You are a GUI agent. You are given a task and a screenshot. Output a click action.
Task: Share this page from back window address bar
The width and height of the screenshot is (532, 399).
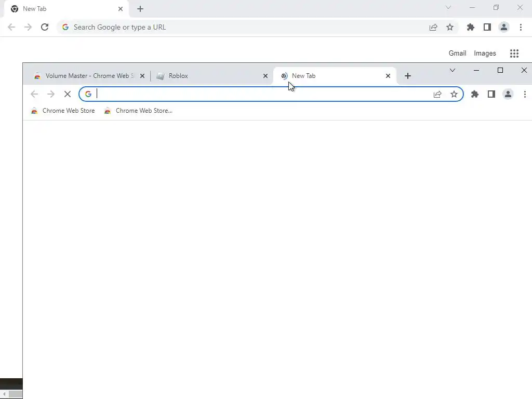433,27
